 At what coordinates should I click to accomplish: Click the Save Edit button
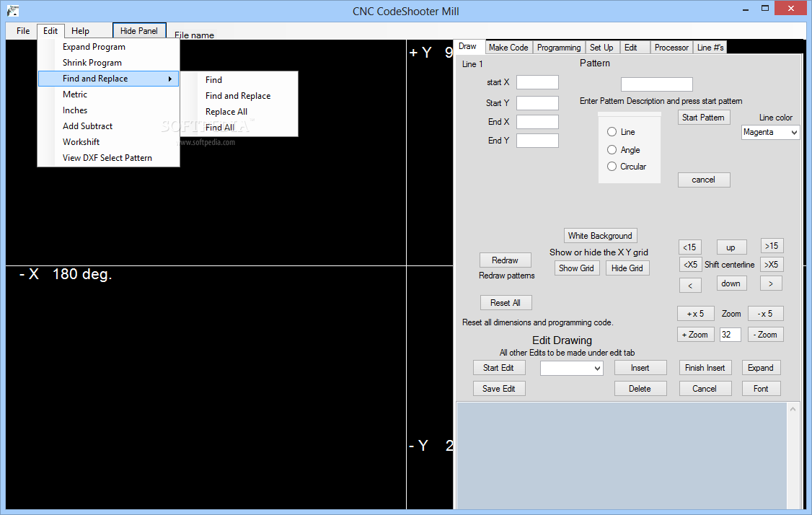pos(499,389)
